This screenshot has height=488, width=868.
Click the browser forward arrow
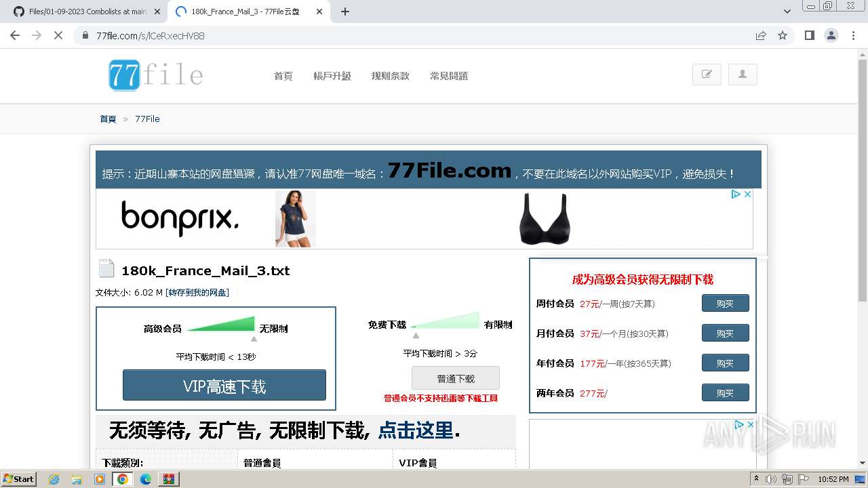tap(37, 35)
